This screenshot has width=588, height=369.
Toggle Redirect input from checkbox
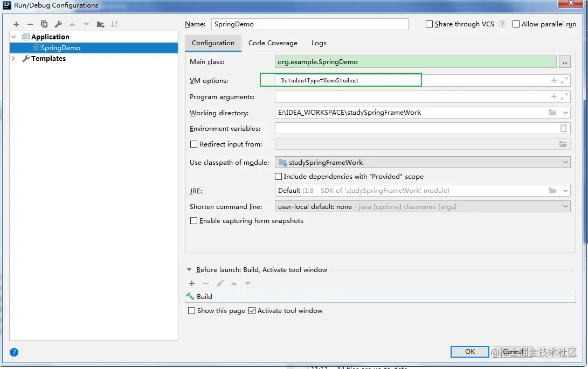point(194,144)
